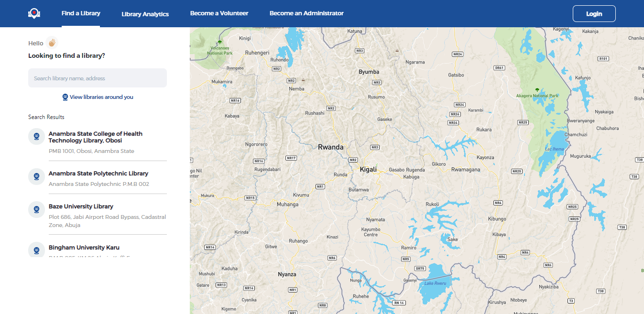Click the Anambra State Polytechnic P.M.B 002 address

point(99,184)
